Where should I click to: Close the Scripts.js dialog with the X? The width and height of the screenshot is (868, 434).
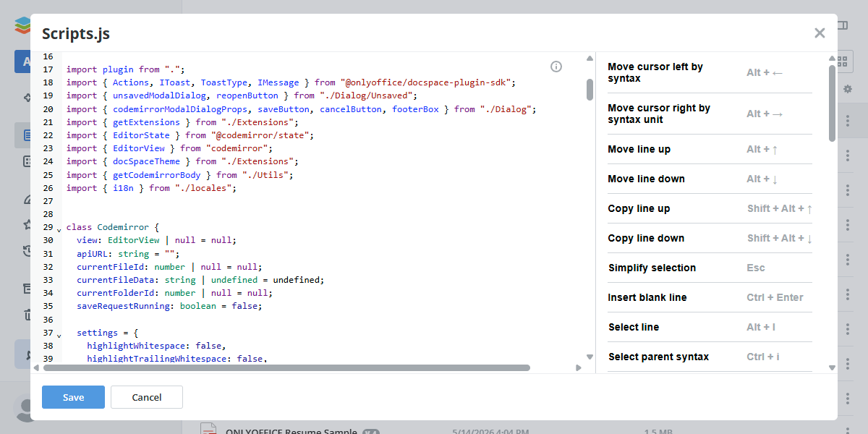(x=820, y=33)
